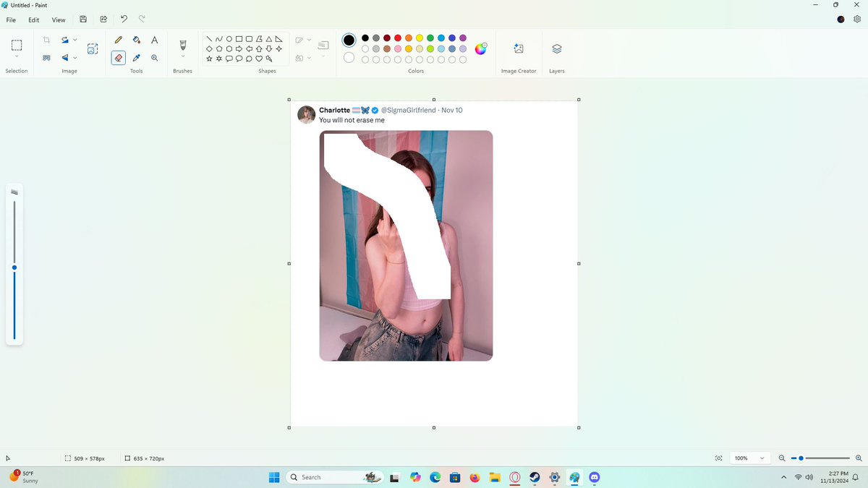The image size is (868, 488).
Task: Select the Fill bucket tool
Action: tap(137, 40)
